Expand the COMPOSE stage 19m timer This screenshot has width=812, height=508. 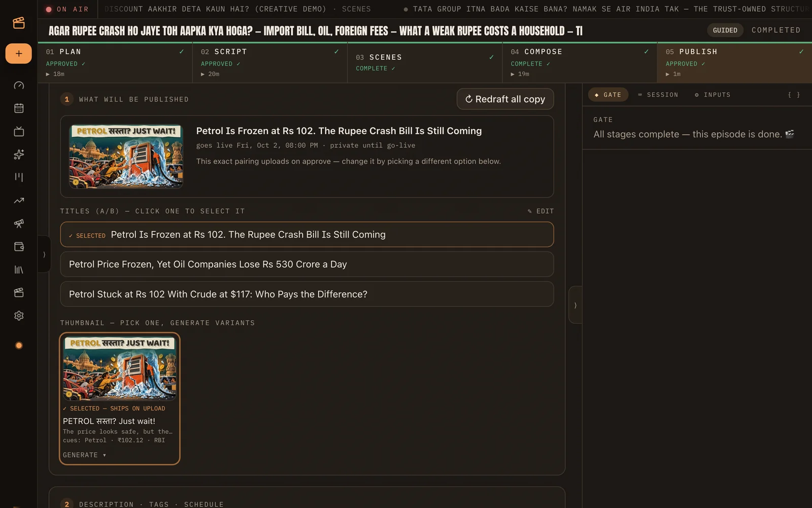pos(520,74)
